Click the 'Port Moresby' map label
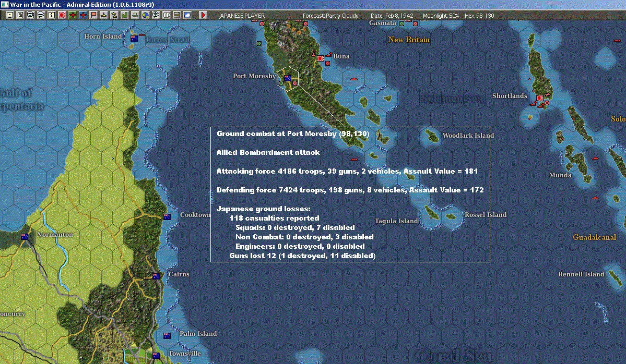This screenshot has height=364, width=626. coord(254,76)
